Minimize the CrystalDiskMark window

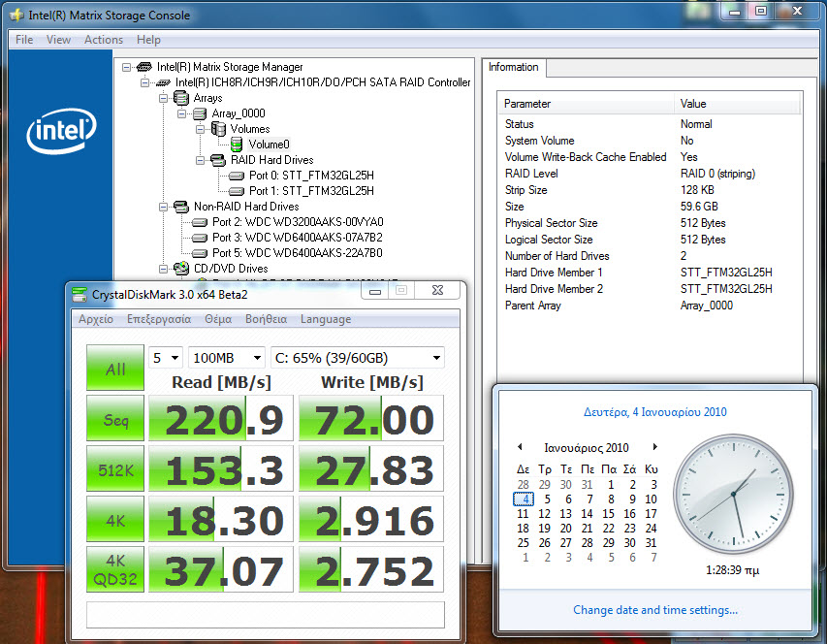click(375, 291)
